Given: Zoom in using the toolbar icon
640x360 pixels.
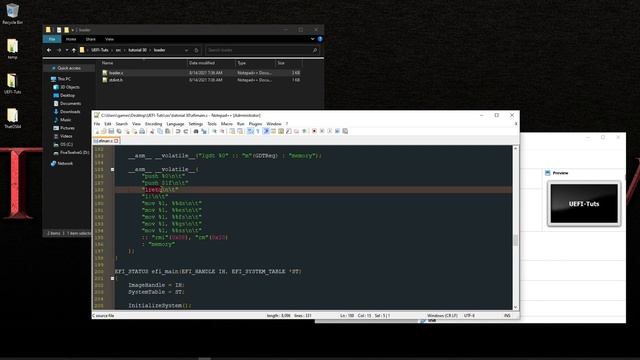Looking at the screenshot, I should (215, 131).
